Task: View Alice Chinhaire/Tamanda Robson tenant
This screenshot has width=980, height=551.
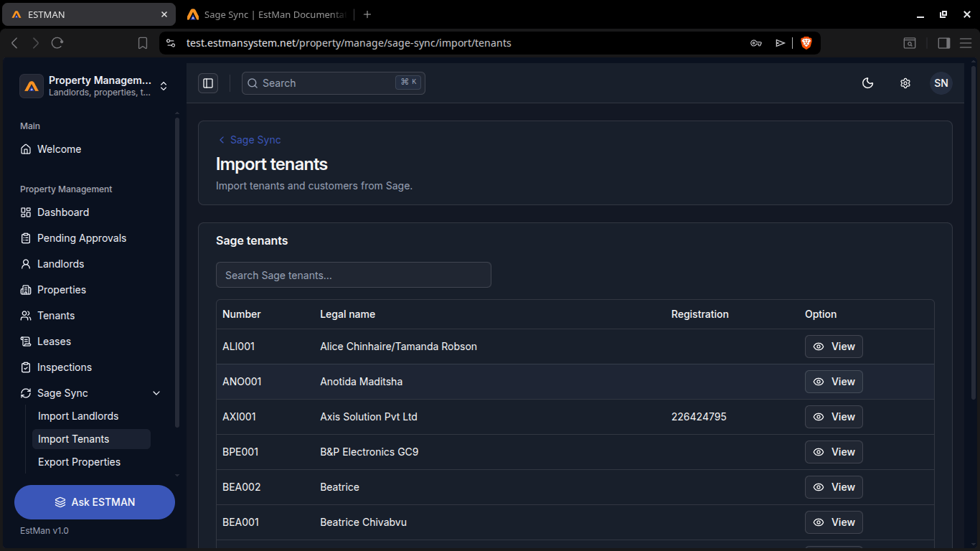Action: point(834,347)
